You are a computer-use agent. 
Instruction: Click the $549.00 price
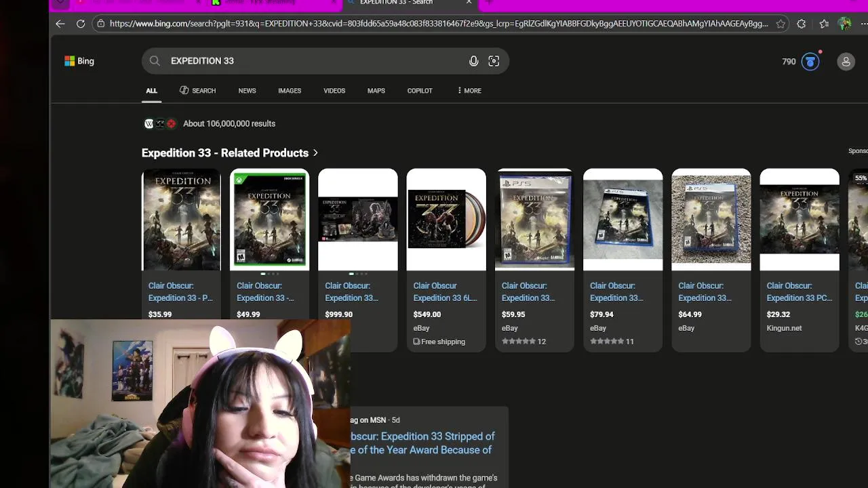(427, 314)
